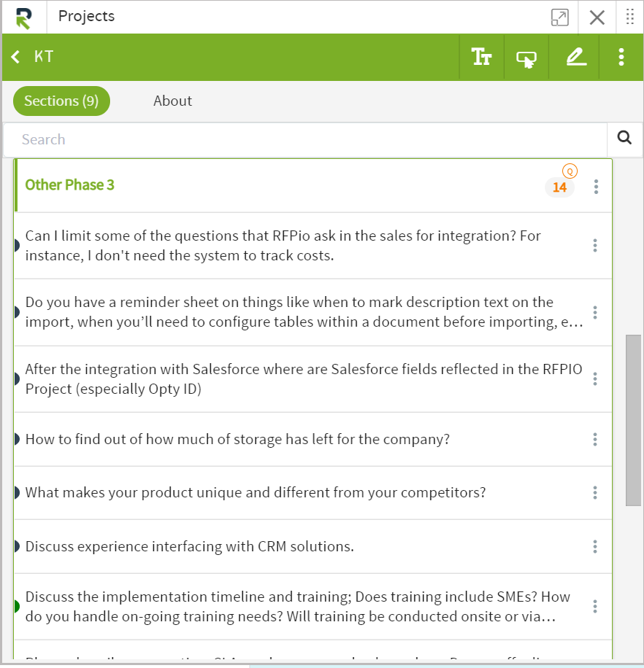Open panel in new window icon
Viewport: 644px width, 668px height.
click(559, 18)
